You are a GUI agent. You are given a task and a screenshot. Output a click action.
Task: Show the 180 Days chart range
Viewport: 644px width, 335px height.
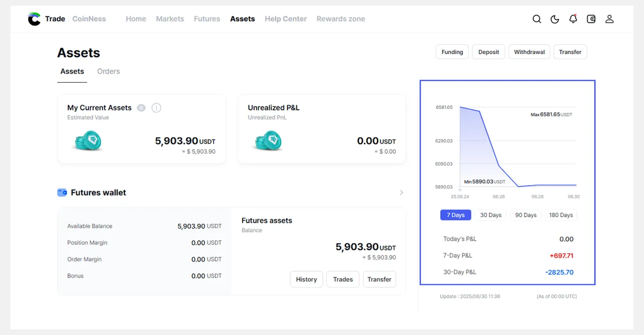561,215
